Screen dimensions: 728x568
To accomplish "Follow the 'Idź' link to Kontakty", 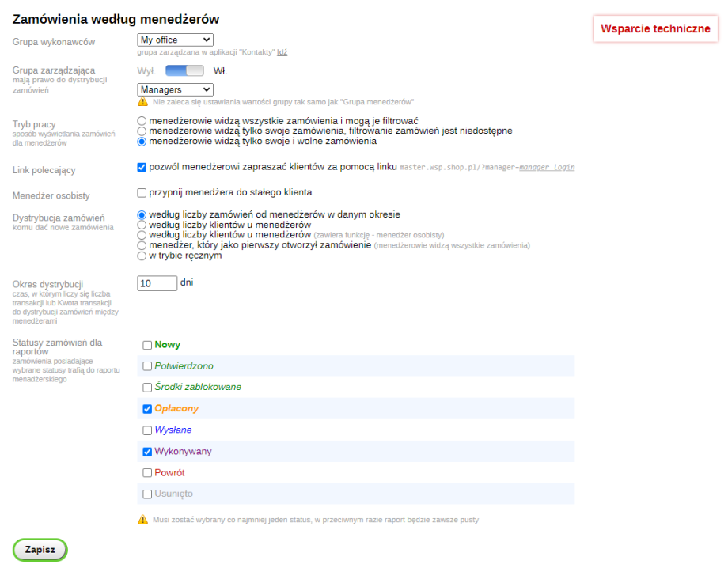I will click(282, 52).
